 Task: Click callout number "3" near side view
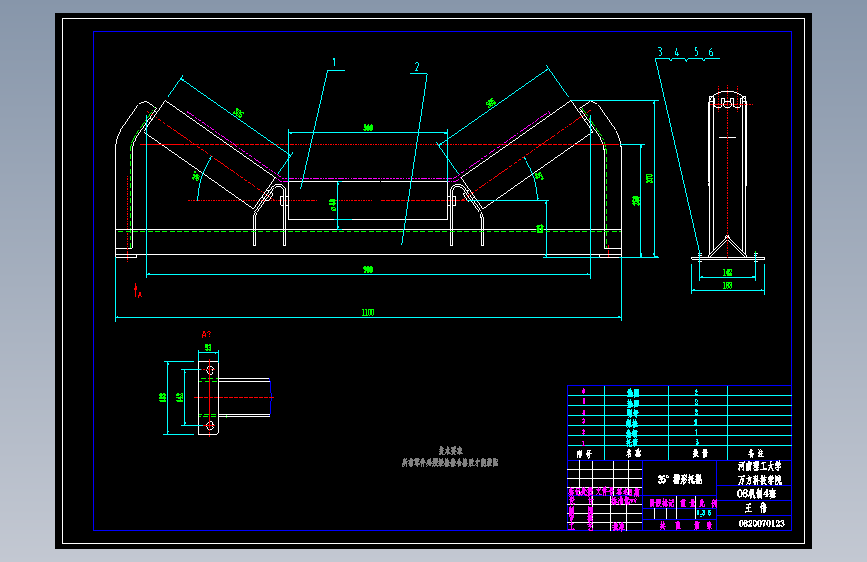(x=660, y=51)
